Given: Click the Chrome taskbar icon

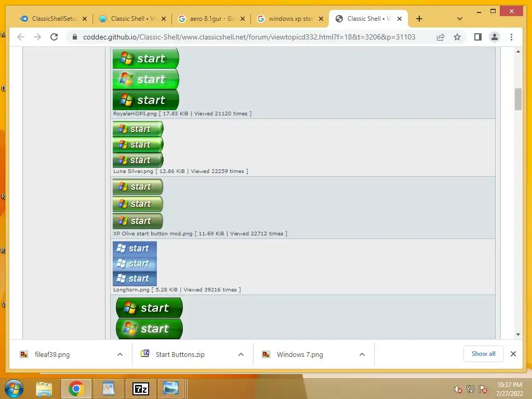Looking at the screenshot, I should 76,389.
